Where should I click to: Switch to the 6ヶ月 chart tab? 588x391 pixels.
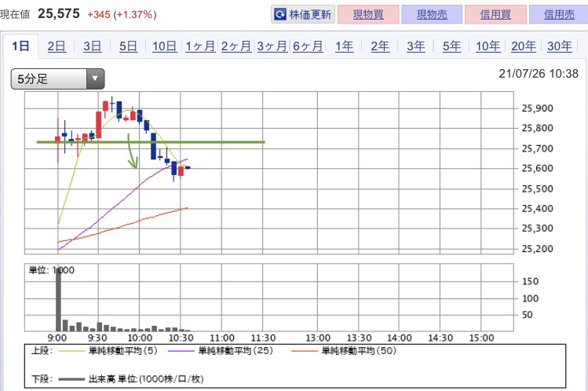pos(308,46)
